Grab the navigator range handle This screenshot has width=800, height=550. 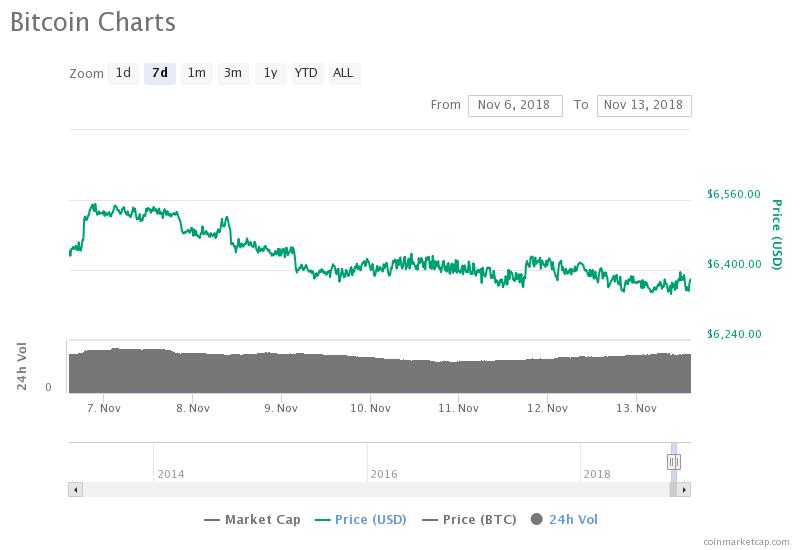pyautogui.click(x=673, y=462)
